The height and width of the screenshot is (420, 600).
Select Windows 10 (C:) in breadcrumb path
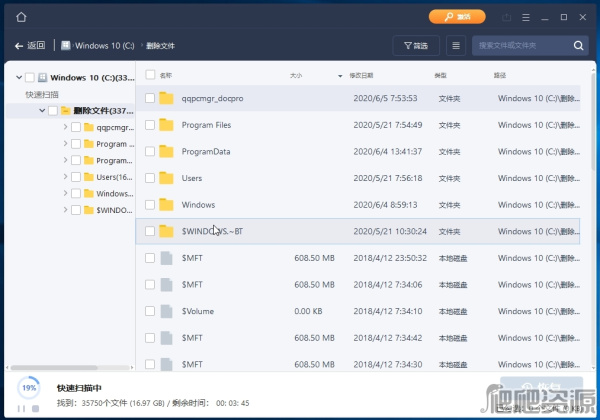click(x=107, y=46)
